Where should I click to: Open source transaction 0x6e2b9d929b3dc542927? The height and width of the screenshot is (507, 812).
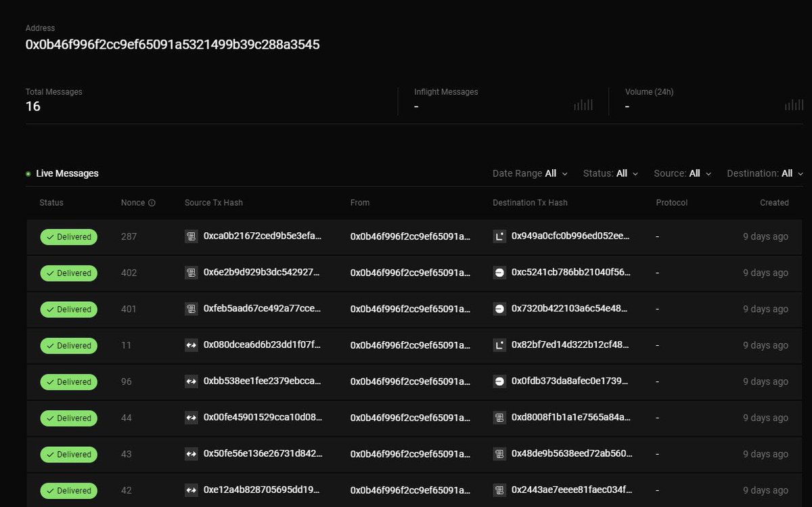pos(263,273)
